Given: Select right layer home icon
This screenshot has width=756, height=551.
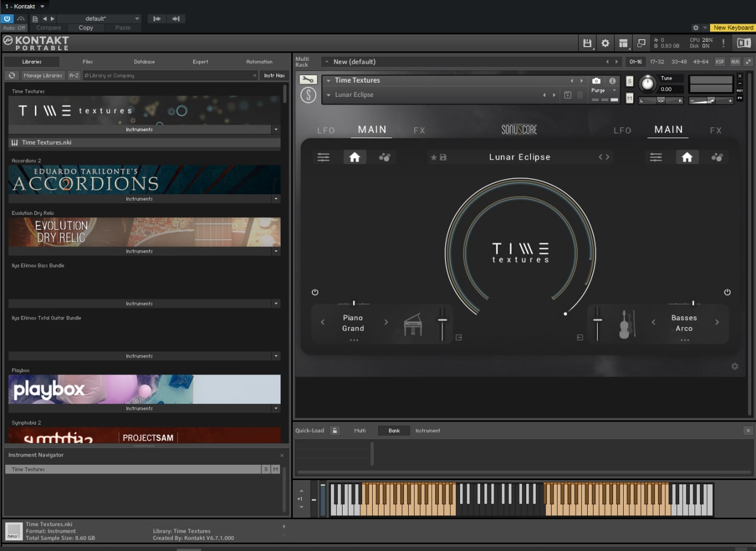Looking at the screenshot, I should point(687,157).
